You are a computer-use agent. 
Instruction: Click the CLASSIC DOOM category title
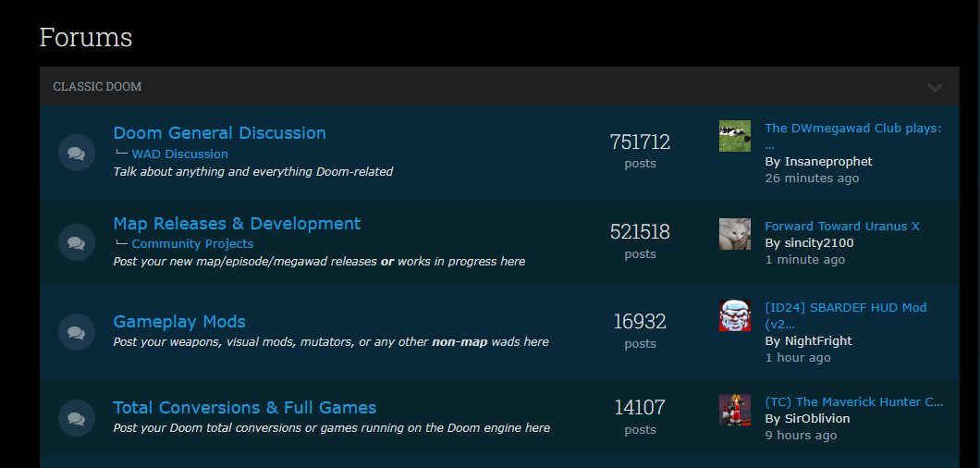(x=97, y=87)
